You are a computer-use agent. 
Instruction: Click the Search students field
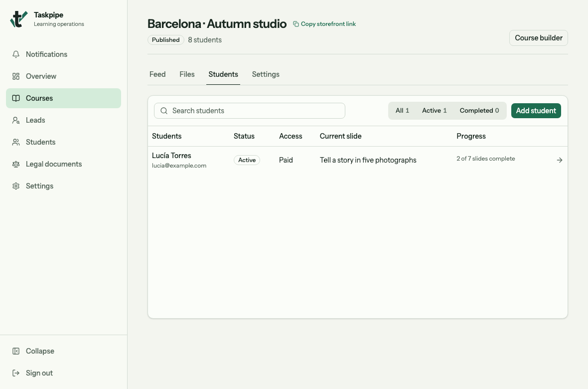249,111
